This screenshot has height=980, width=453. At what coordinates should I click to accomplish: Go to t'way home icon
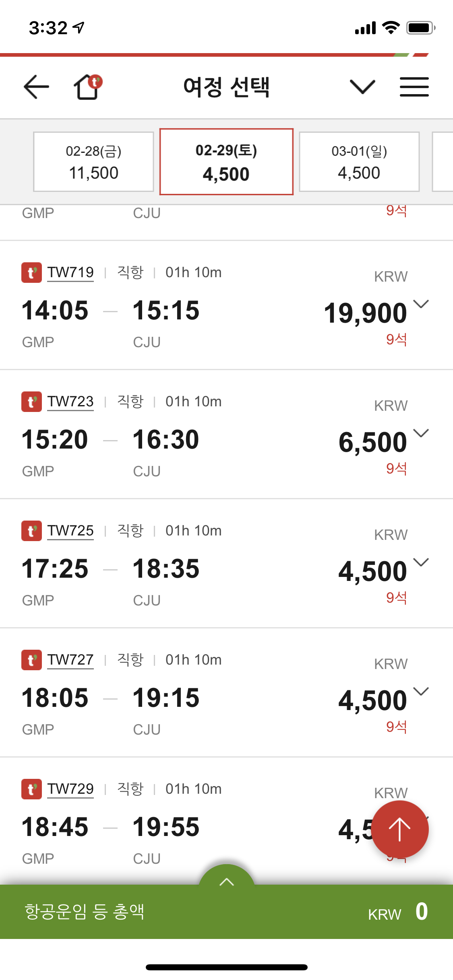tap(87, 86)
